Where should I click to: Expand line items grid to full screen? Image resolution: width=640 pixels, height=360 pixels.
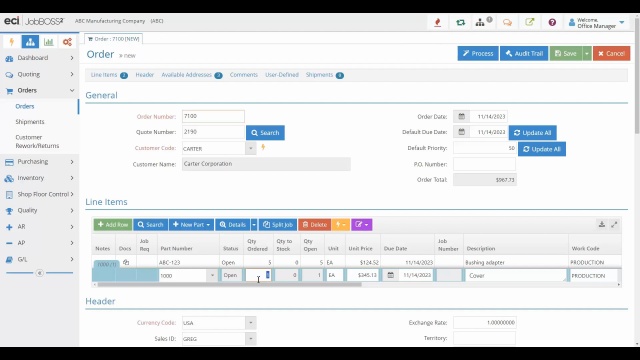pos(614,224)
